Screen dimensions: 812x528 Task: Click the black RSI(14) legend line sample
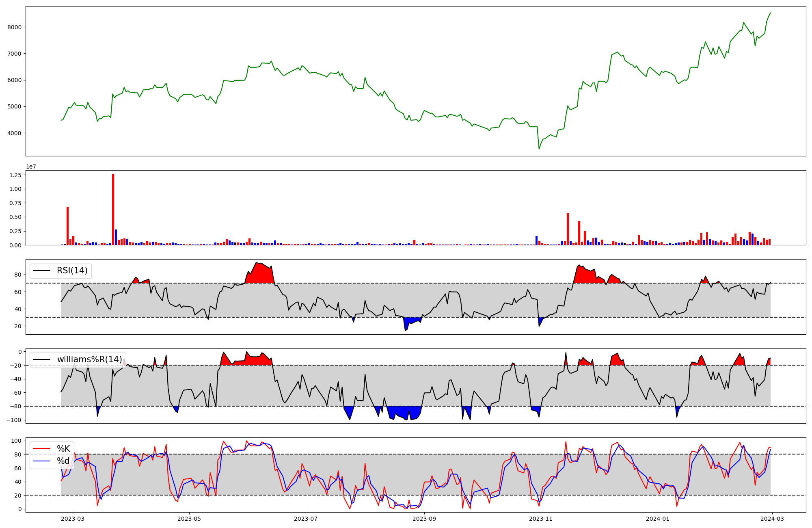point(41,270)
